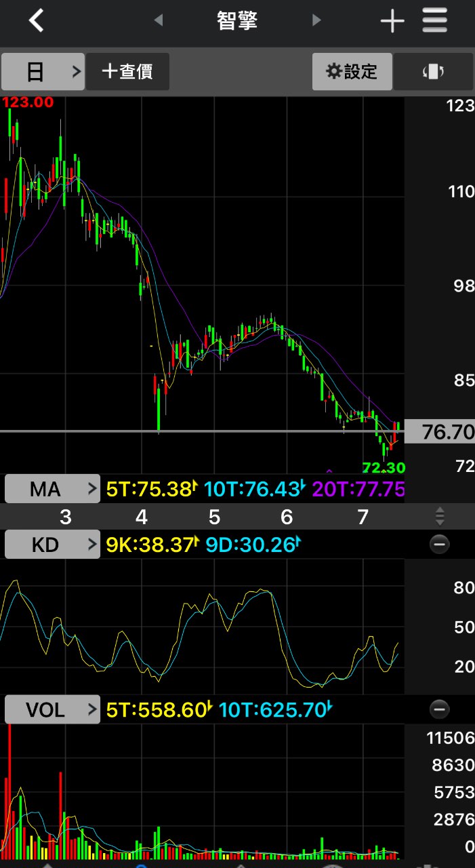475x868 pixels.
Task: Expand the KD indicator selector
Action: pyautogui.click(x=53, y=545)
